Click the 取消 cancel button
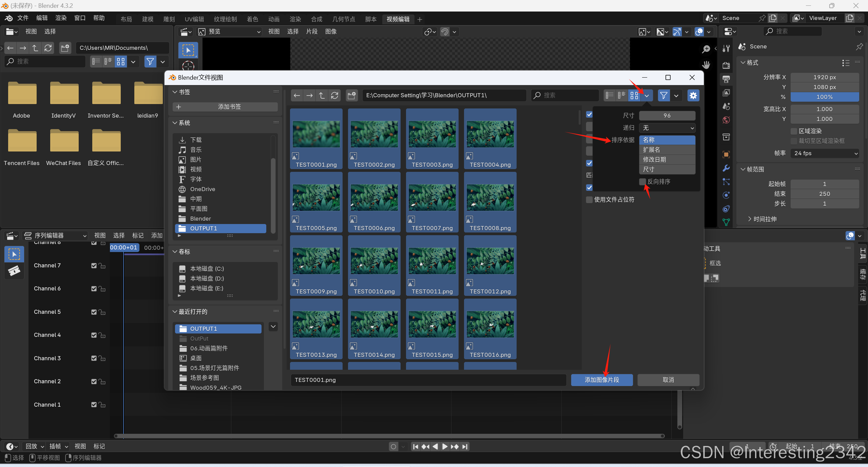This screenshot has width=868, height=467. (668, 380)
